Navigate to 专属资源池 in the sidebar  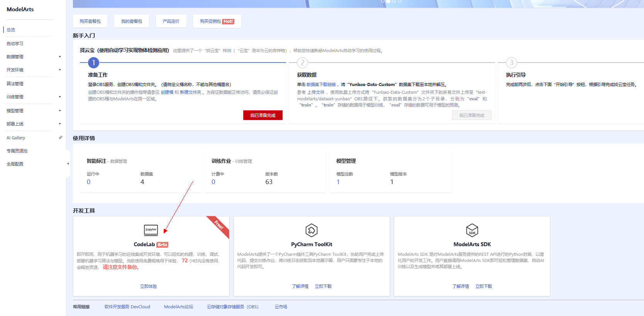point(17,151)
